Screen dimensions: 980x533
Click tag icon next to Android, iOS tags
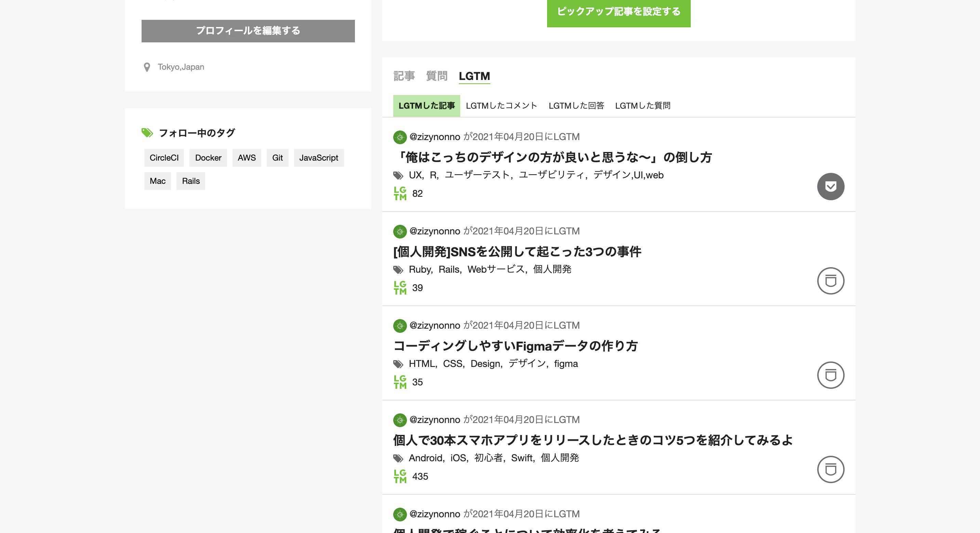pos(398,458)
